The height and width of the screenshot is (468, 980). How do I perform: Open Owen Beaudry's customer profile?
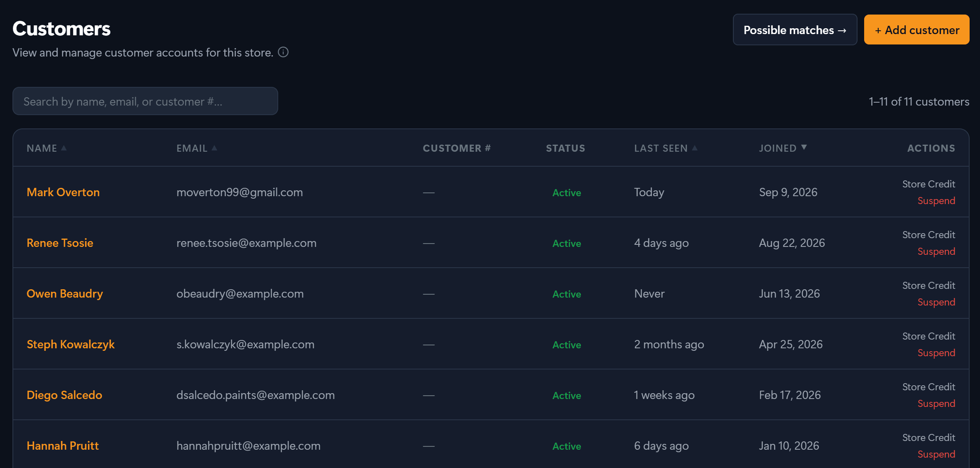pos(65,293)
